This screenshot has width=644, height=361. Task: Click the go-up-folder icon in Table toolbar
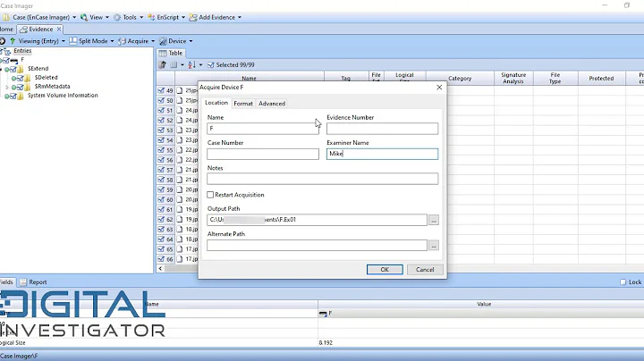(163, 65)
